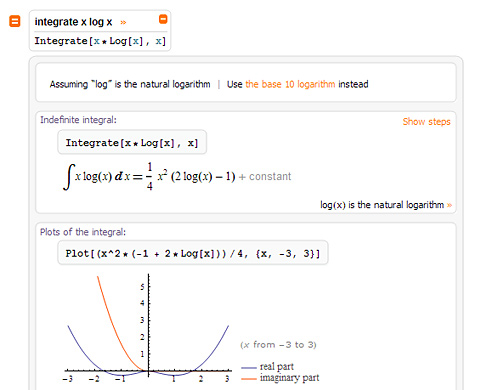Select the 'Plots of the integral:' pod title

coord(83,232)
